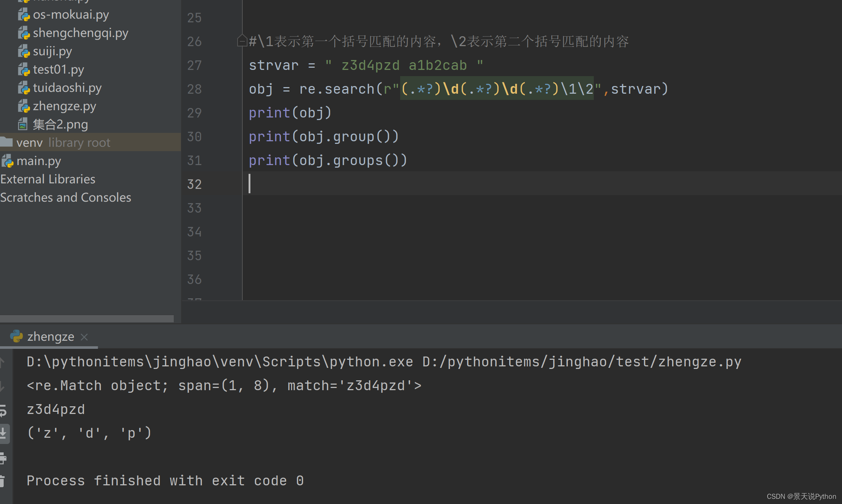The width and height of the screenshot is (842, 504).
Task: Click line number 33 in the gutter
Action: pyautogui.click(x=194, y=208)
